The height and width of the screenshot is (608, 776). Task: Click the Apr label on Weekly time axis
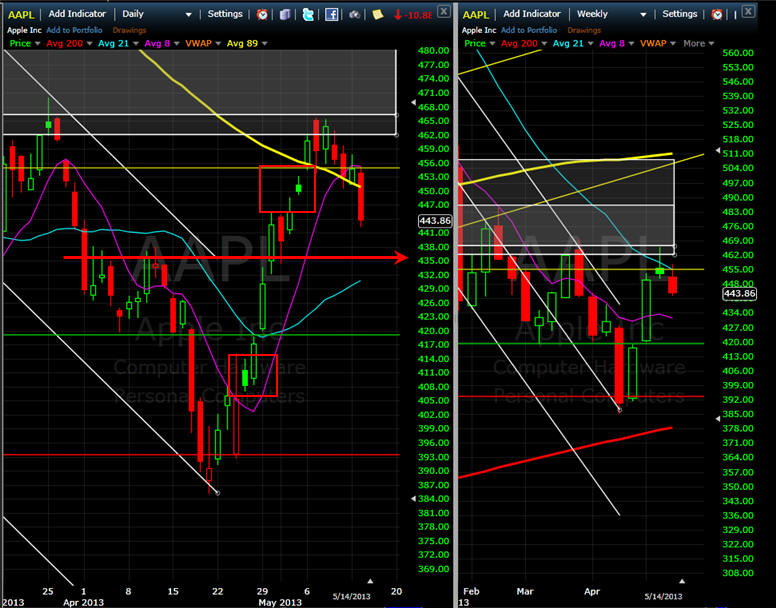point(592,591)
